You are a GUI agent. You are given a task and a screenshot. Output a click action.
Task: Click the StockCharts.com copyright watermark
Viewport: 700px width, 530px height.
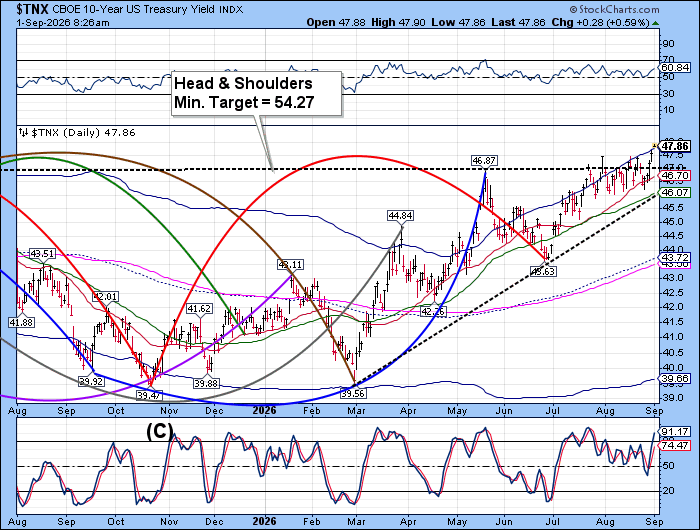[x=614, y=9]
